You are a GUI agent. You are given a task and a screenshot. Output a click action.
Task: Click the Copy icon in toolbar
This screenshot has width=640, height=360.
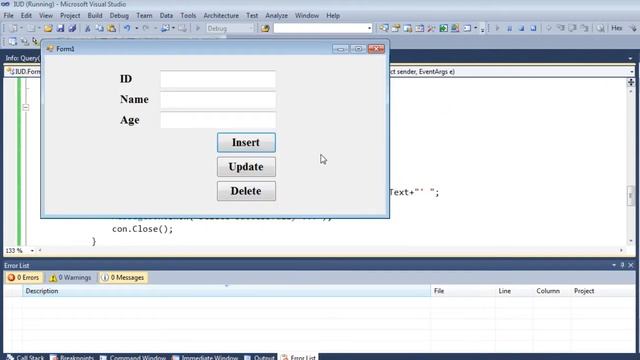click(x=100, y=28)
